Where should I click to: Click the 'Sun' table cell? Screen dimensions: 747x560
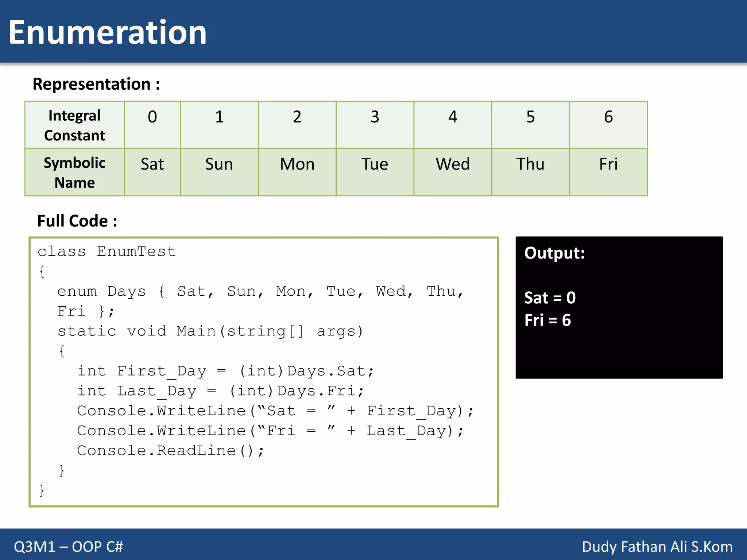pyautogui.click(x=219, y=172)
